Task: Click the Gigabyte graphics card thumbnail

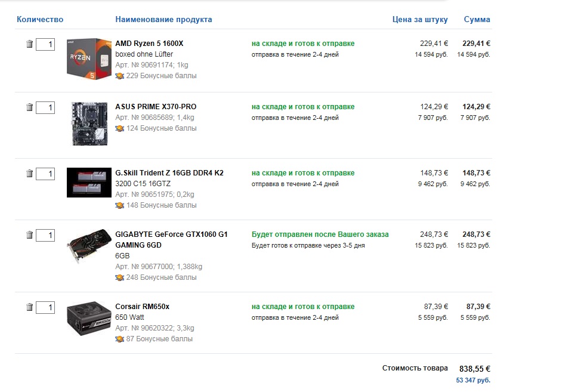Action: (x=89, y=245)
